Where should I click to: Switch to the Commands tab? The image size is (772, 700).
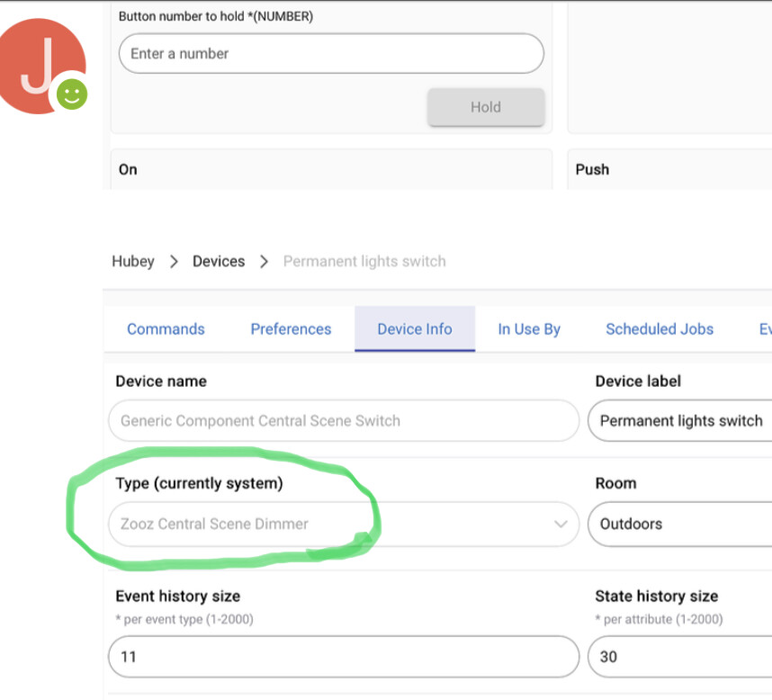166,329
